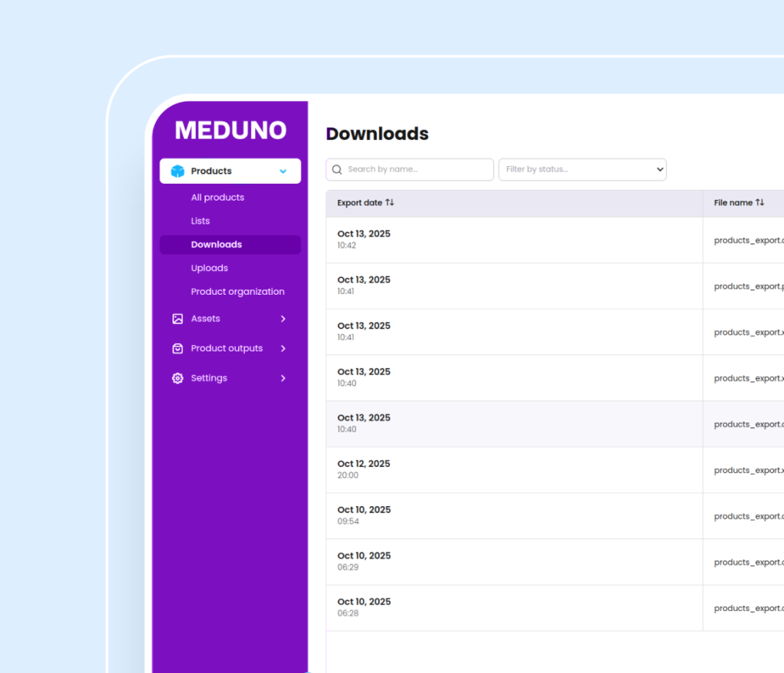Image resolution: width=784 pixels, height=673 pixels.
Task: Click the Products cube icon
Action: [178, 172]
